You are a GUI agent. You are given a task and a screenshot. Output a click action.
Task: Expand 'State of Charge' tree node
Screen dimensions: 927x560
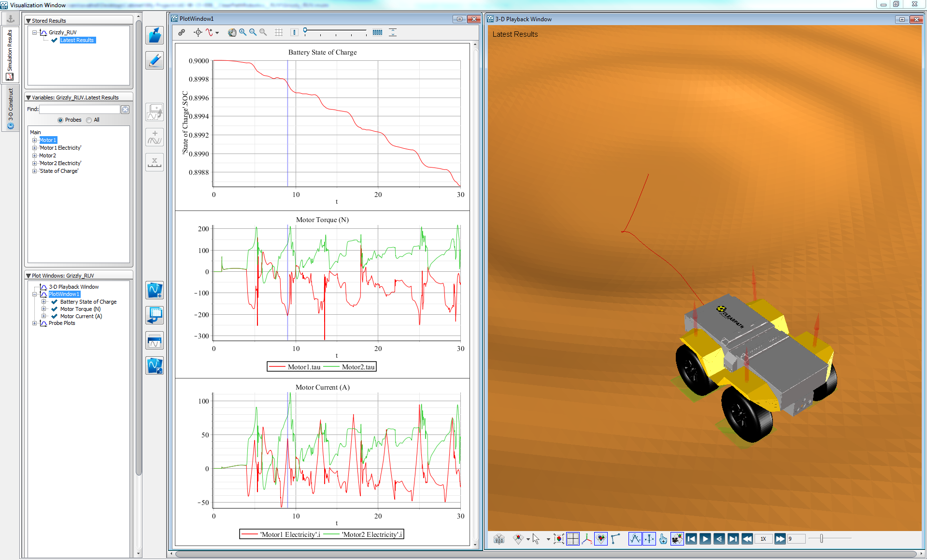tap(34, 171)
